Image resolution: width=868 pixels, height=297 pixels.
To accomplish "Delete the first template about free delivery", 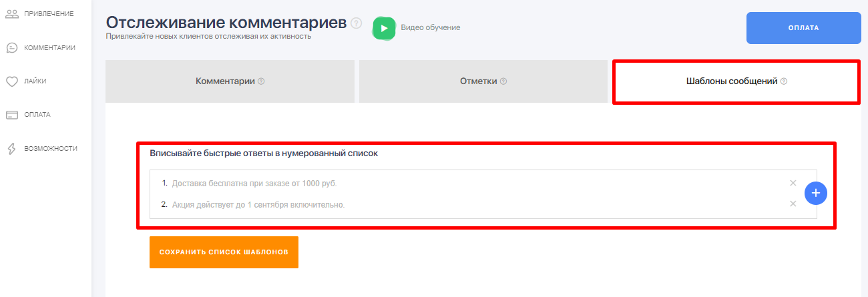I will pos(793,183).
